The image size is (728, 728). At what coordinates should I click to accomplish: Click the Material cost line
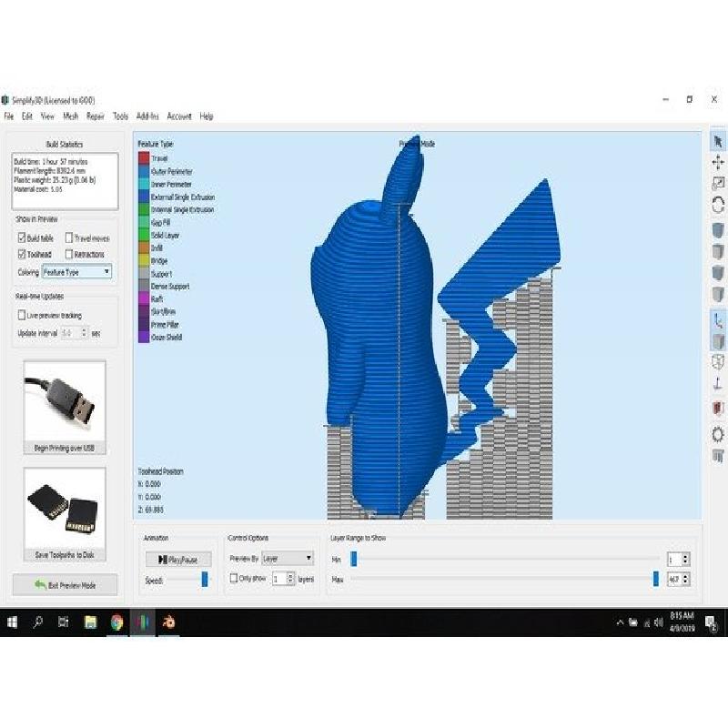(x=38, y=189)
